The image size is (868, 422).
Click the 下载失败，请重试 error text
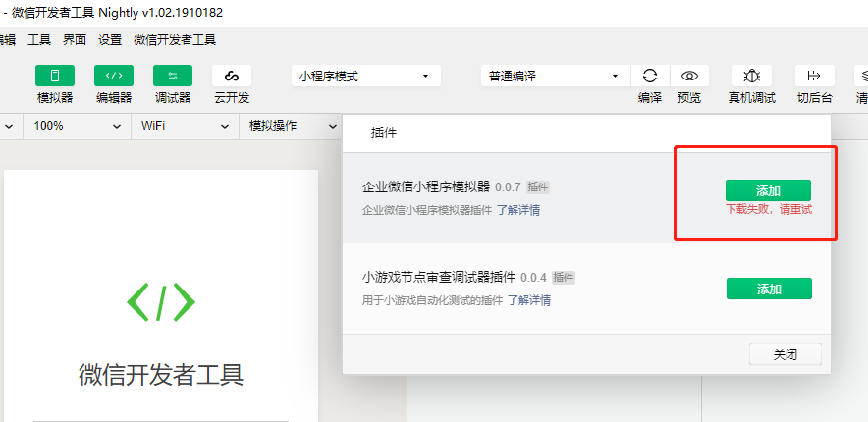770,210
